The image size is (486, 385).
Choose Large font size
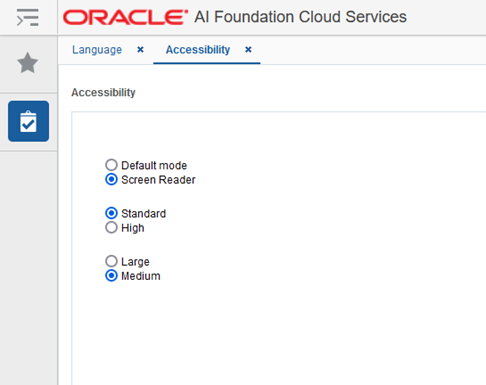111,261
